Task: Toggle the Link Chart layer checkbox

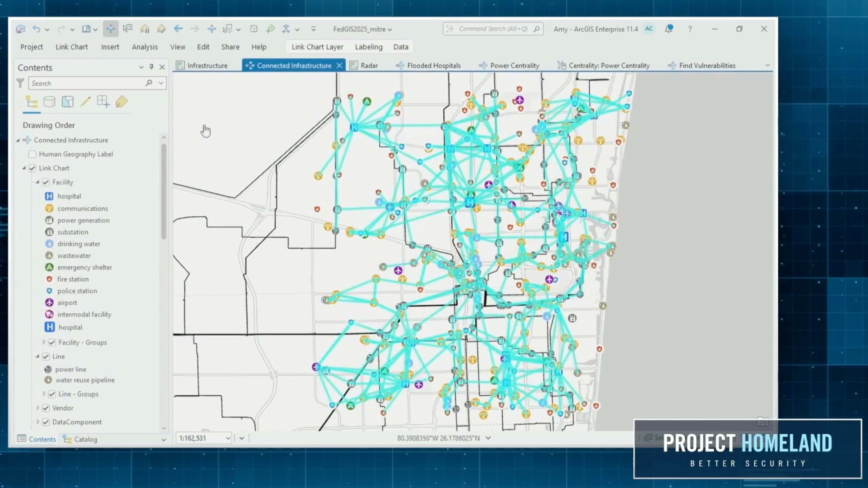Action: coord(32,168)
